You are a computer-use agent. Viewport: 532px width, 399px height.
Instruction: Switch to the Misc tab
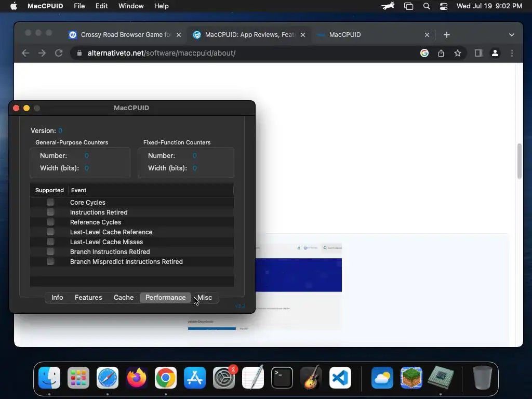205,298
